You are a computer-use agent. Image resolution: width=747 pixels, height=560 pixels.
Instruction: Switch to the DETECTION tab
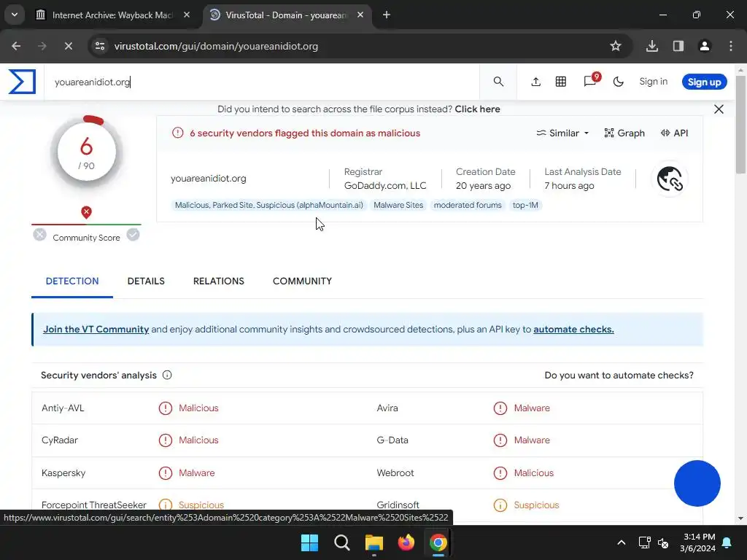coord(72,281)
